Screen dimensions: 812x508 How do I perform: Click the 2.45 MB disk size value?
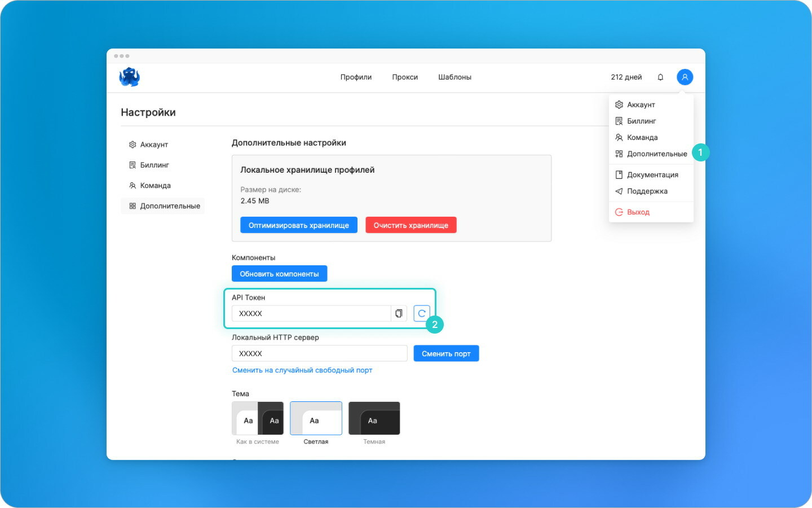[255, 201]
